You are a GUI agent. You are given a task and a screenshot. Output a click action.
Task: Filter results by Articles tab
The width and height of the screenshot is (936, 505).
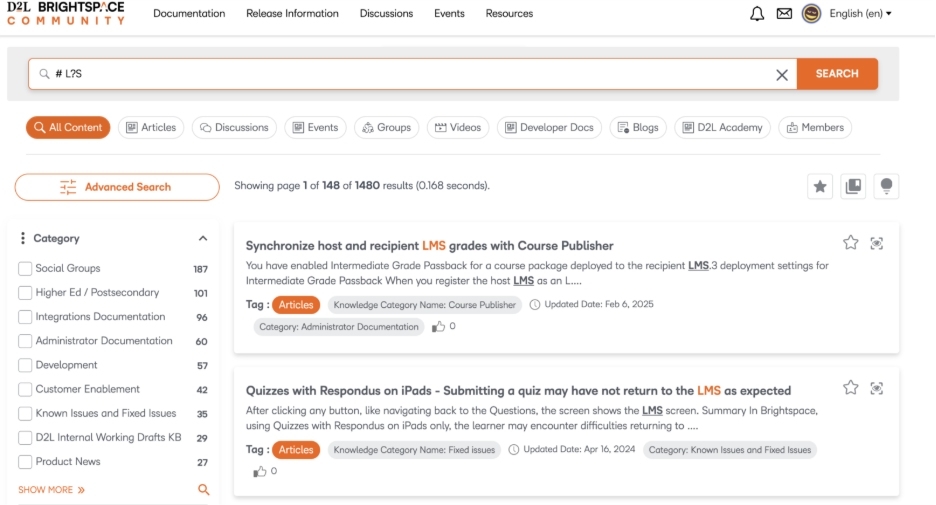coord(151,127)
